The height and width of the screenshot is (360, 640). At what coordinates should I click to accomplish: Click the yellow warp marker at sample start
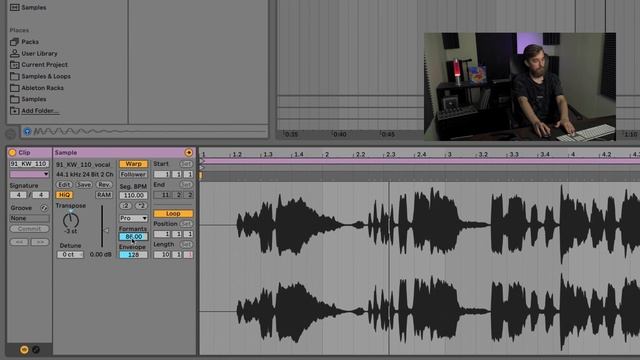[x=201, y=176]
